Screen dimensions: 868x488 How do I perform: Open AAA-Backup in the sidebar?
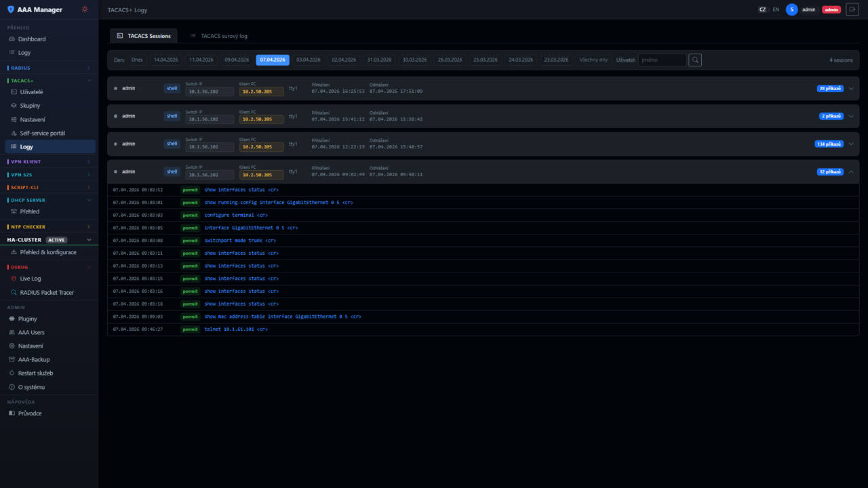(x=33, y=360)
